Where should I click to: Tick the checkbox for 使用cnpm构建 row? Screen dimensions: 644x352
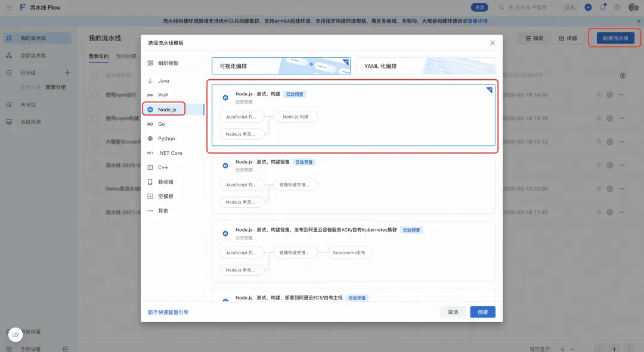point(94,118)
